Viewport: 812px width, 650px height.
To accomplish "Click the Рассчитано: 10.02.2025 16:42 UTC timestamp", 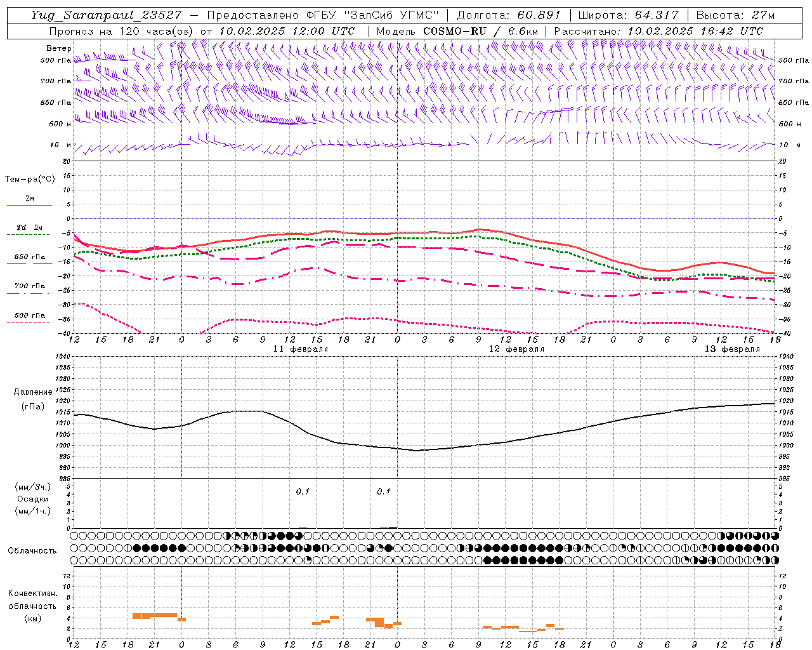I will 658,31.
